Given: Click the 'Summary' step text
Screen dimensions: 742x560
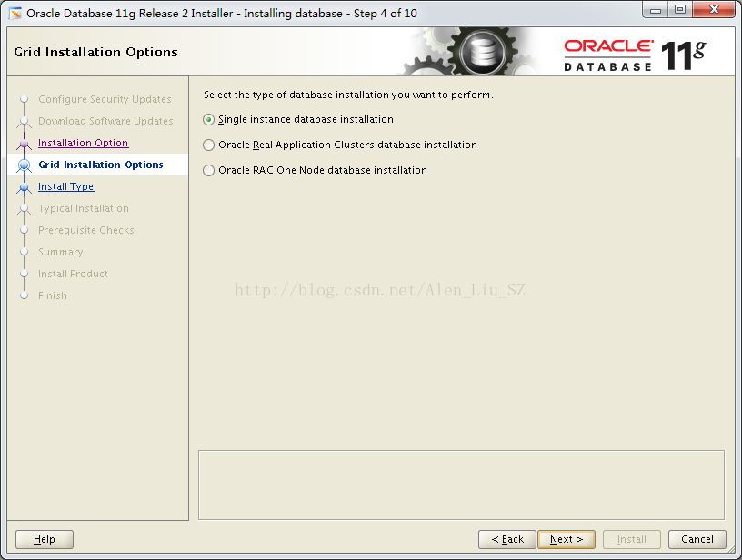Looking at the screenshot, I should 61,252.
